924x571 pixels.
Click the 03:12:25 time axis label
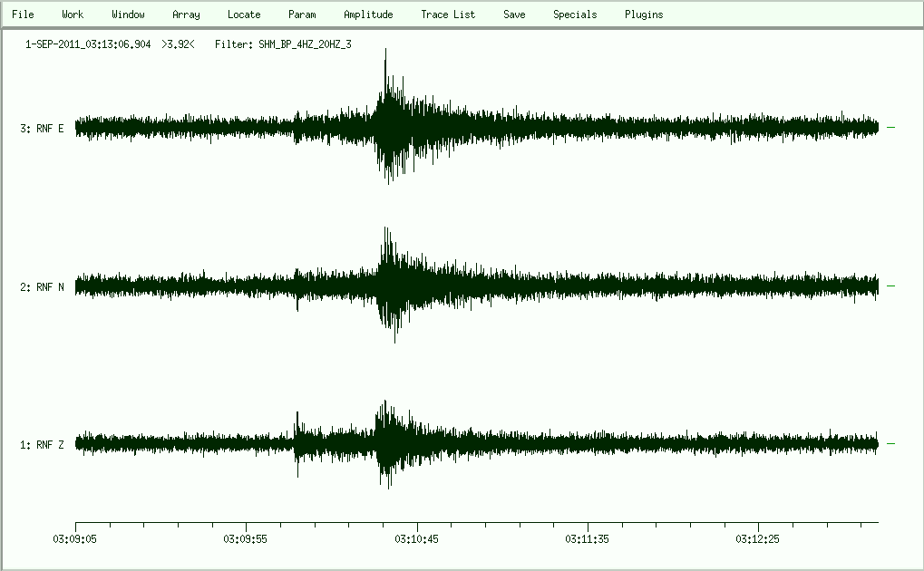tap(759, 538)
